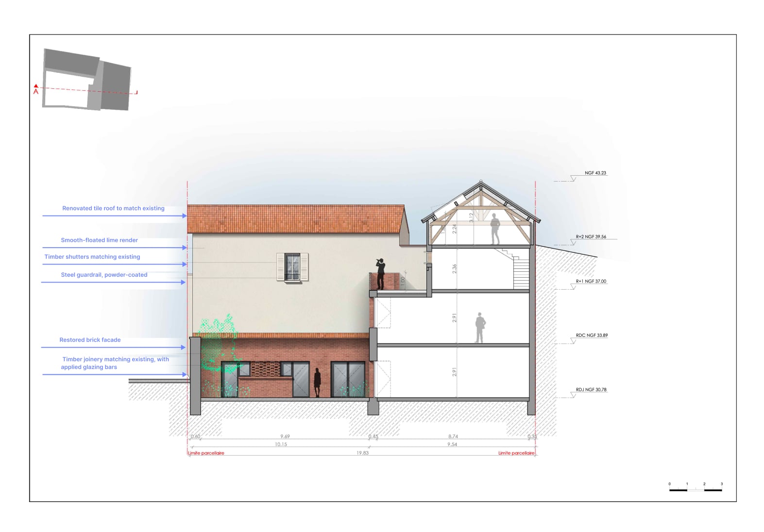This screenshot has width=764, height=532.
Task: Click the 'Steel guardrail, powder-coated' label
Action: [x=104, y=275]
